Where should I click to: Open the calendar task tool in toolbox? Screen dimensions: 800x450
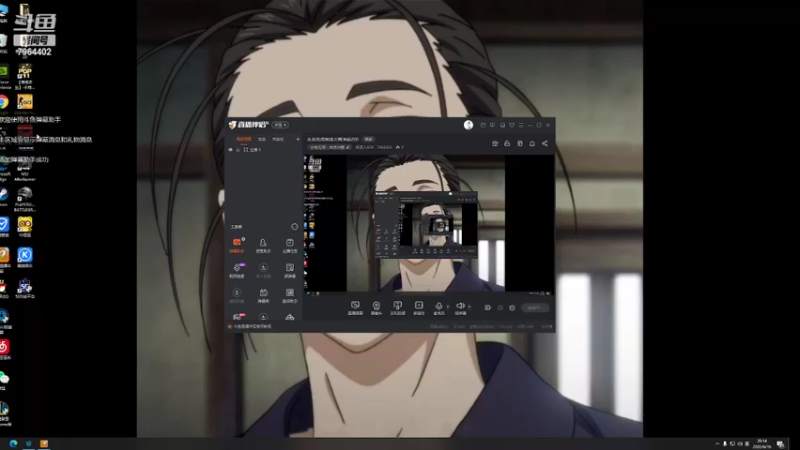pos(290,245)
